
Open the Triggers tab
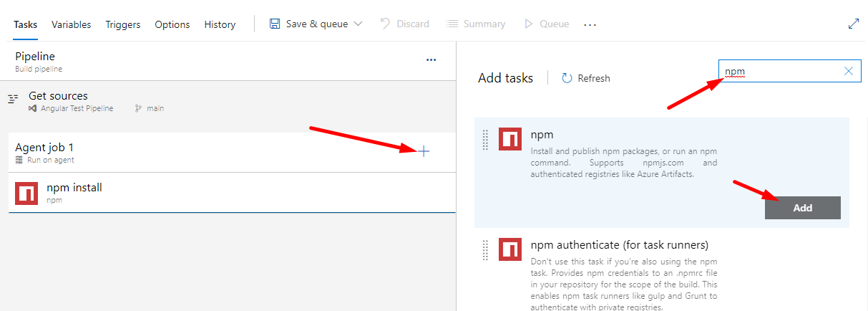tap(123, 24)
